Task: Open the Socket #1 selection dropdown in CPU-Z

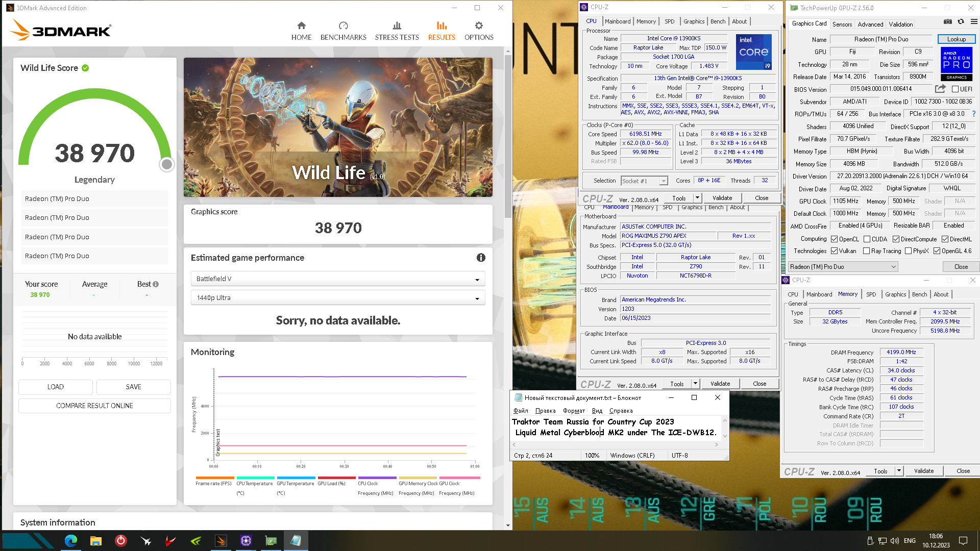Action: 644,181
